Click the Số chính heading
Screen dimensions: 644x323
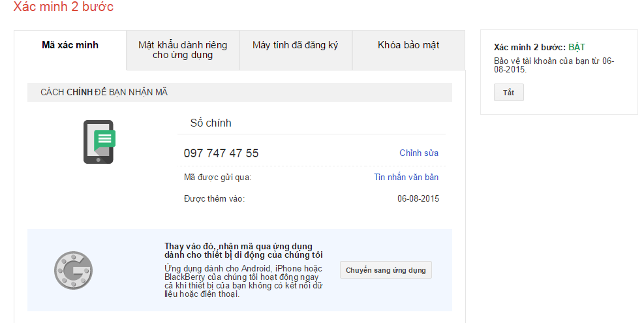(x=211, y=123)
